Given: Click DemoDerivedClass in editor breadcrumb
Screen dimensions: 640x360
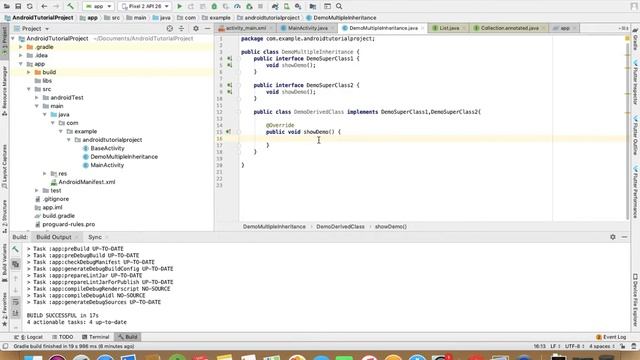Looking at the screenshot, I should click(340, 227).
